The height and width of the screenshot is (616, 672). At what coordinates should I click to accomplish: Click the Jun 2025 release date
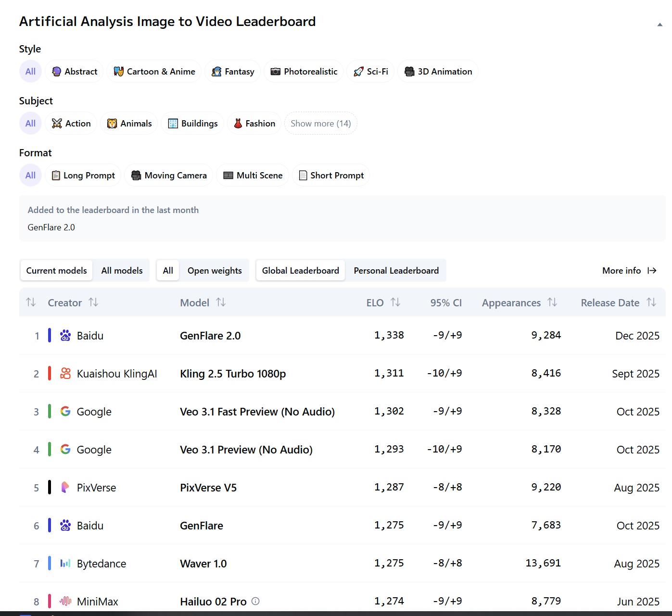pos(638,602)
